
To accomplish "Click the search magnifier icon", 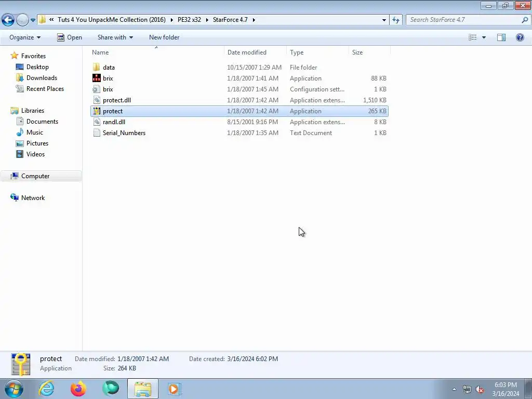I will pos(525,20).
